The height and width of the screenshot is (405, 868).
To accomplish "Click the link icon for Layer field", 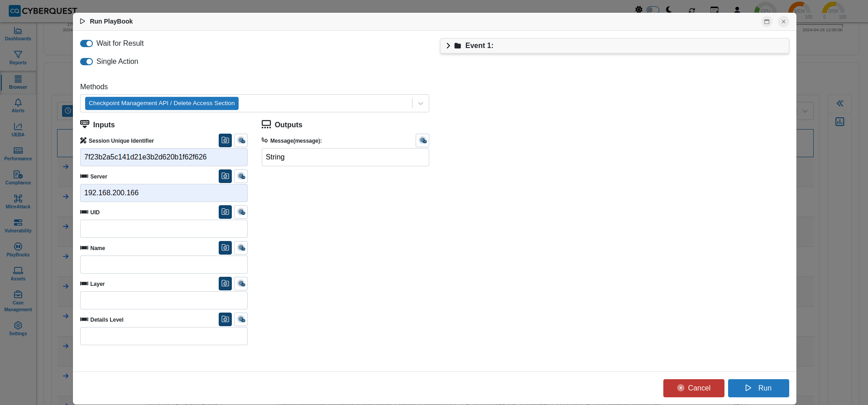I will click(x=241, y=284).
